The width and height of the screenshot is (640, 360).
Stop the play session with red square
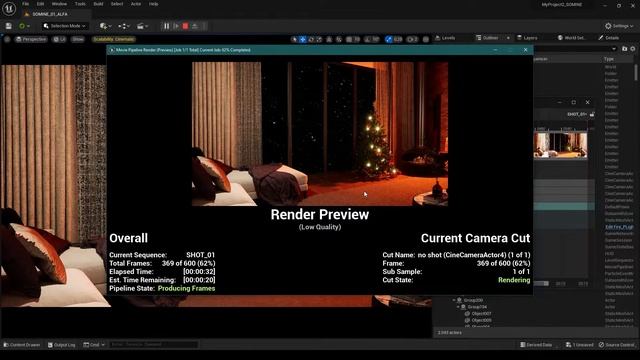click(x=185, y=26)
